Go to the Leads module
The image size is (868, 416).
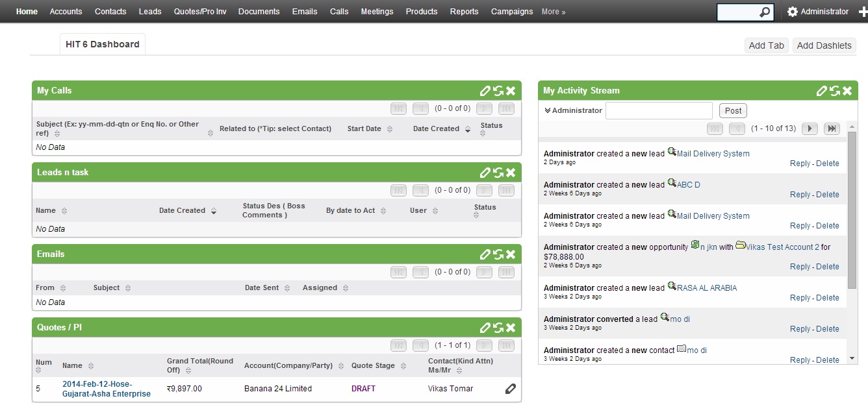click(x=150, y=12)
